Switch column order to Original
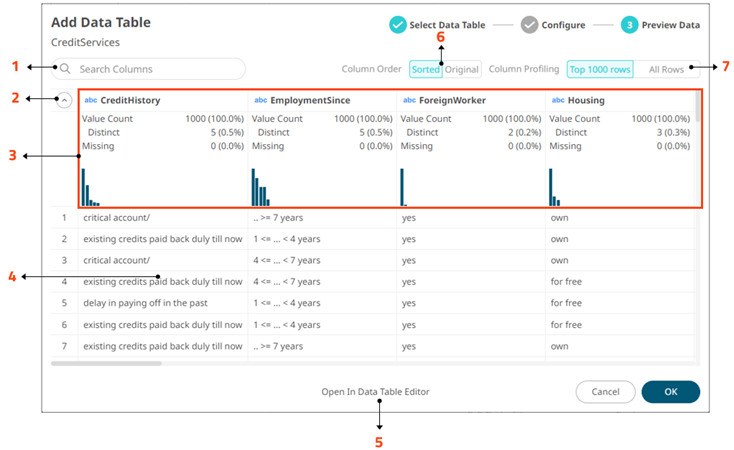The width and height of the screenshot is (734, 450). coord(461,70)
